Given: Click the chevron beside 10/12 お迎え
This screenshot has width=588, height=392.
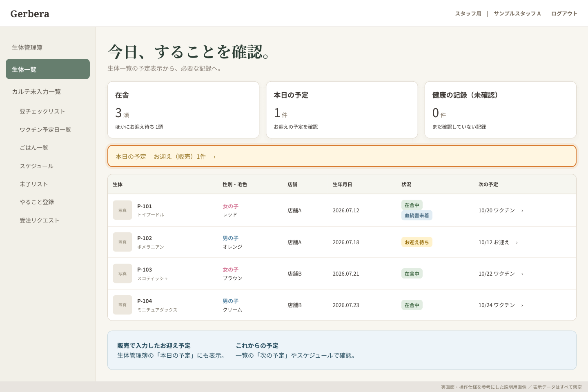Looking at the screenshot, I should click(517, 243).
